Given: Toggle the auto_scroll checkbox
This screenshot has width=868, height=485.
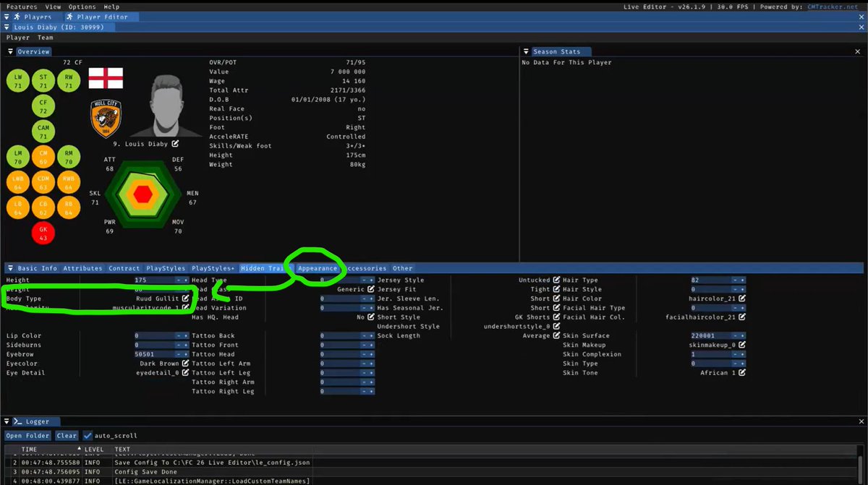Looking at the screenshot, I should 88,436.
